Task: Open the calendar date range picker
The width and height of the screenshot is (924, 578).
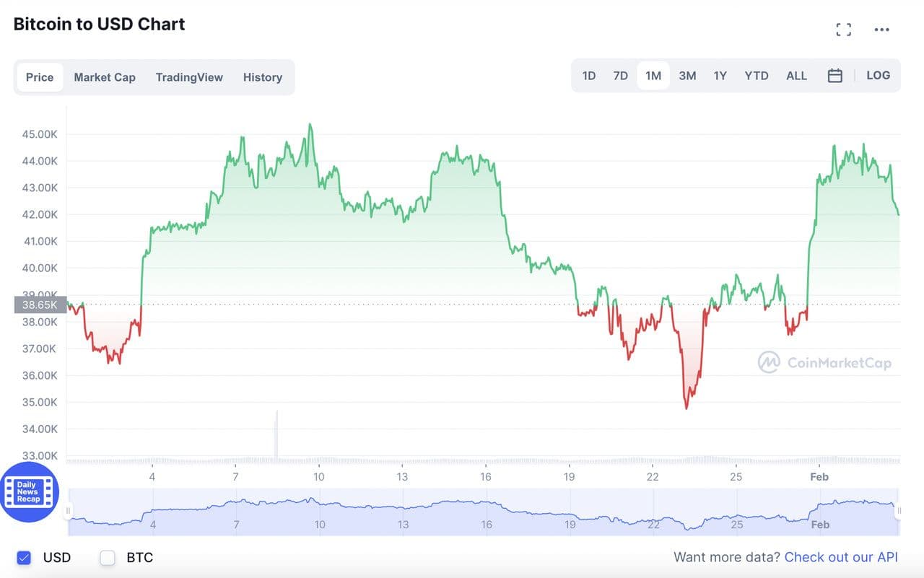Action: click(x=834, y=76)
